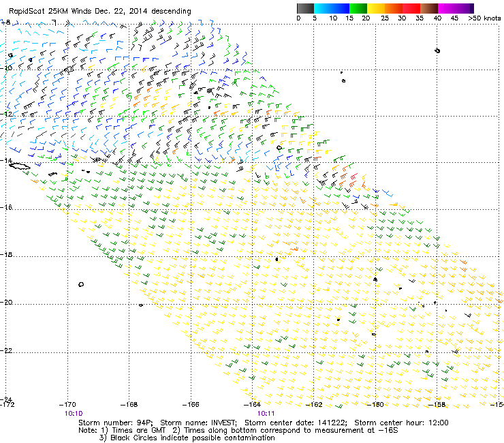Viewport: 504px width, 443px height.
Task: Click the '35' value under the color scale
Action: (420, 18)
